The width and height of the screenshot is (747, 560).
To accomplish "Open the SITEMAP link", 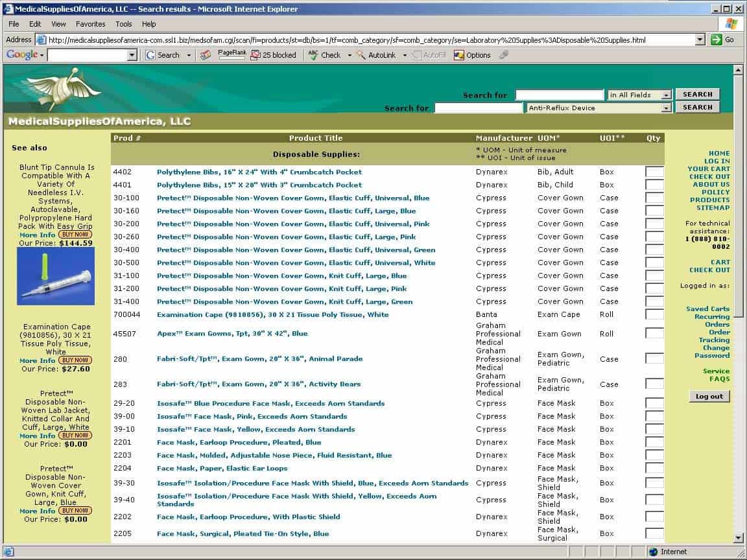I will point(713,207).
